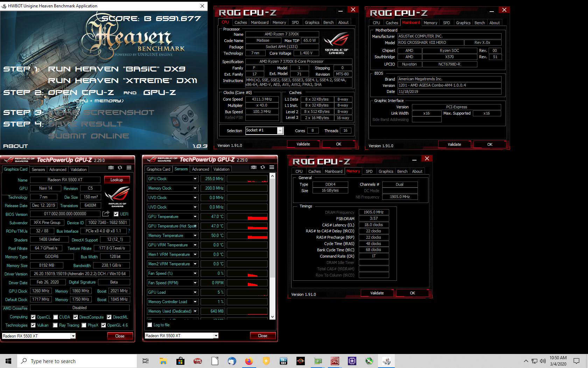
Task: Expand Fan Speed (RPM) sensor dropdown
Action: (x=195, y=283)
